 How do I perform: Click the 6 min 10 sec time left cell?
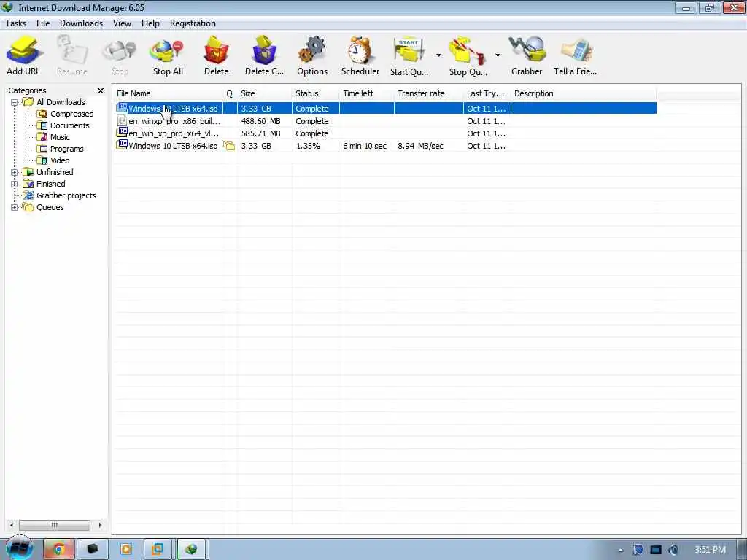[x=365, y=146]
